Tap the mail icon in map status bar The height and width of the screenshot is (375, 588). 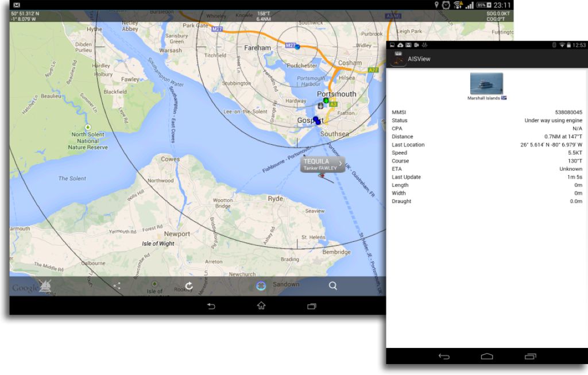17,5
